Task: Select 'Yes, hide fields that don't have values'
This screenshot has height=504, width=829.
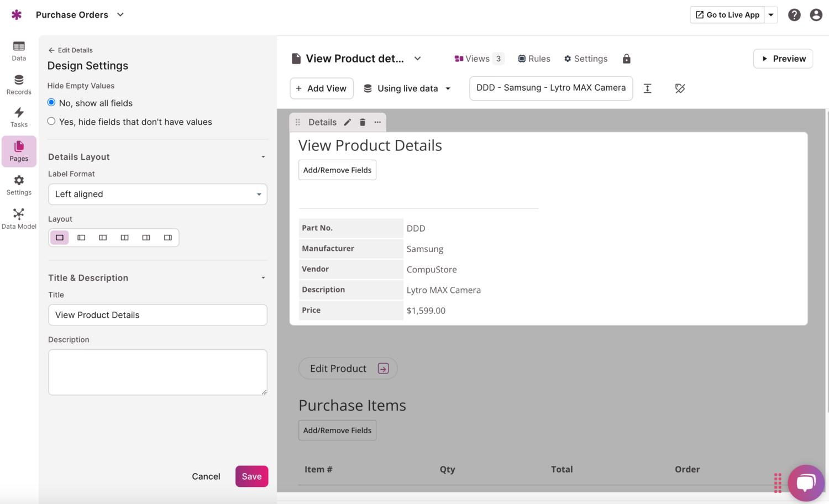Action: [51, 122]
